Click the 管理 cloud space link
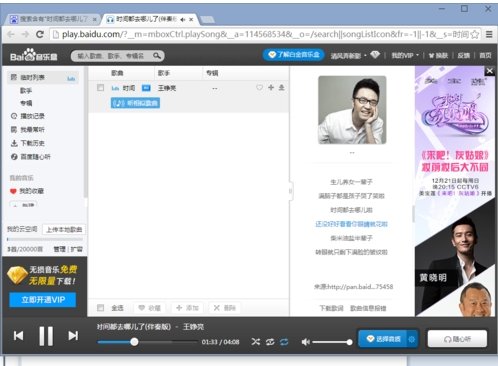Screen dimensions: 498x366 59,249
